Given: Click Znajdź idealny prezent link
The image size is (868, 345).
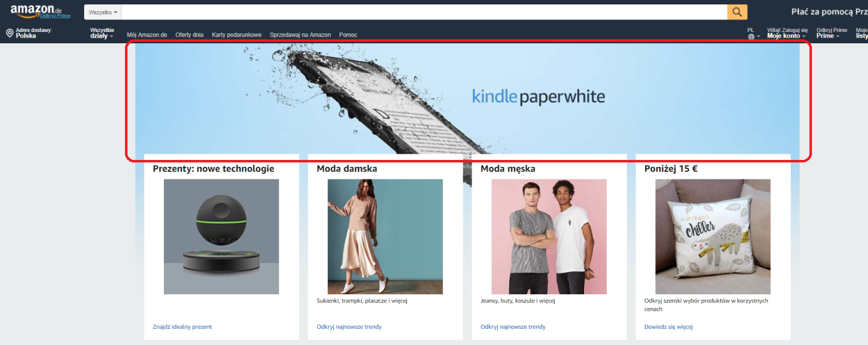Looking at the screenshot, I should (x=182, y=327).
